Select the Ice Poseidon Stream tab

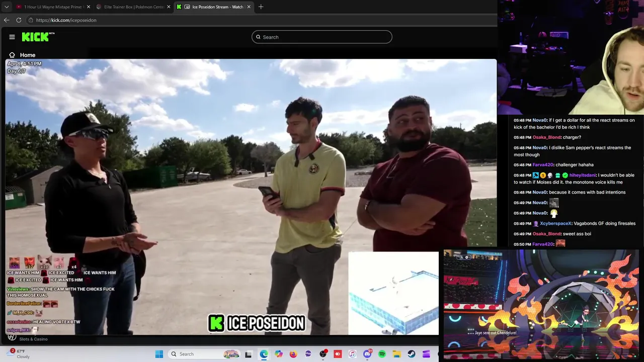tap(213, 7)
